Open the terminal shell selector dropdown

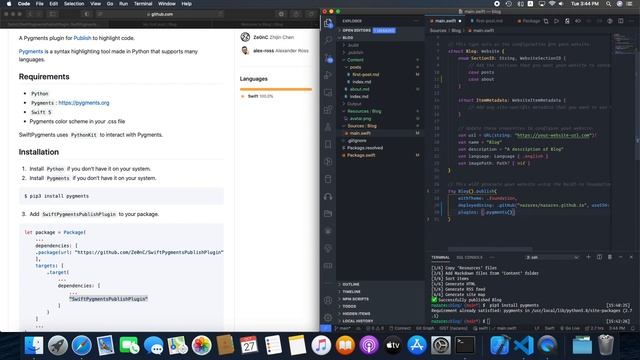click(x=553, y=258)
